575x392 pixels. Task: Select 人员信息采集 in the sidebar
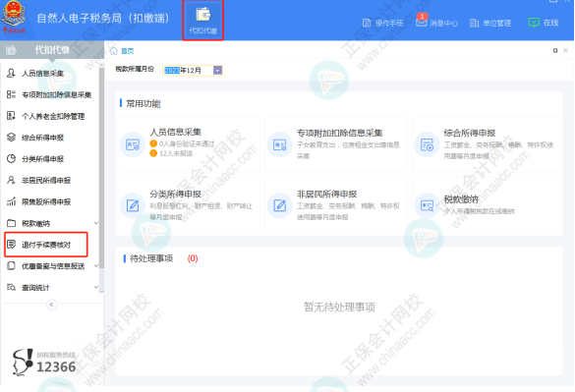tap(43, 74)
